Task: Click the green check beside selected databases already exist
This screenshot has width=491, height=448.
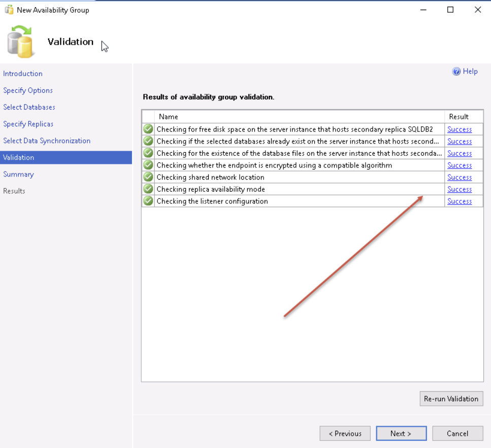Action: pyautogui.click(x=148, y=141)
